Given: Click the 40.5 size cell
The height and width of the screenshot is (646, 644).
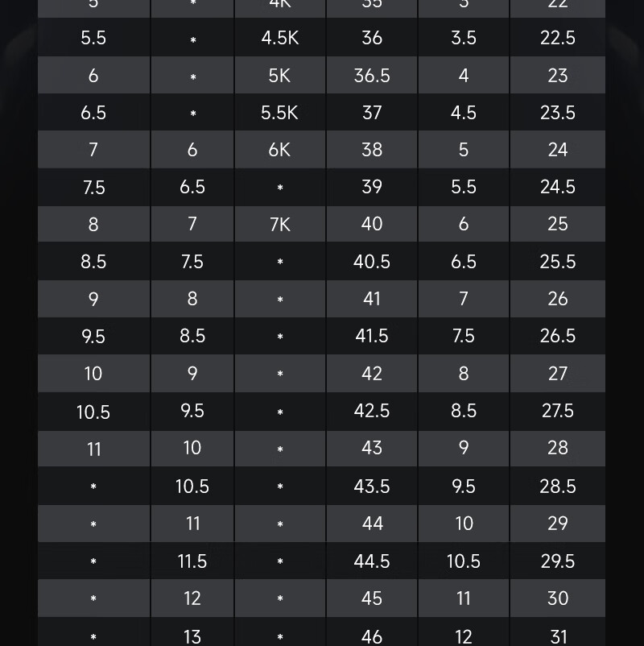Looking at the screenshot, I should coord(372,262).
